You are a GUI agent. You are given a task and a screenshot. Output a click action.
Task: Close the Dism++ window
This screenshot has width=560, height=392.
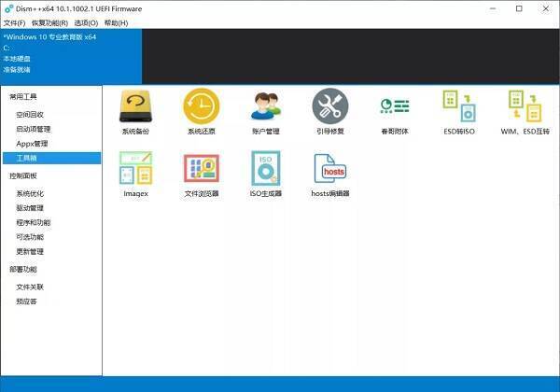click(546, 8)
